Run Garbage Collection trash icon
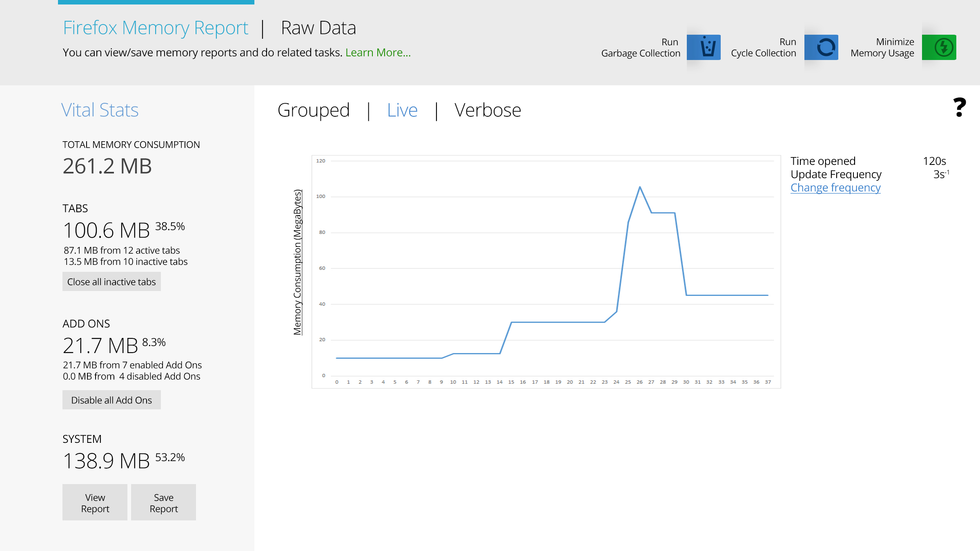980x551 pixels. 704,47
